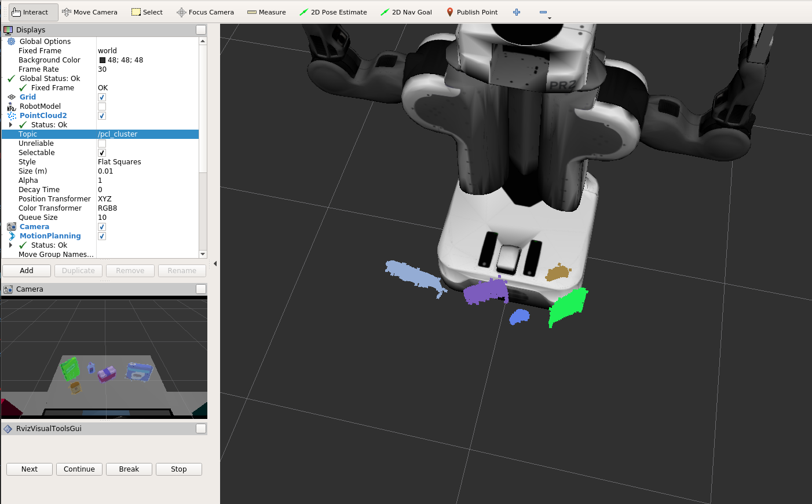Click the Global Status green checkmark
Screen dimensions: 812x504
[11, 79]
